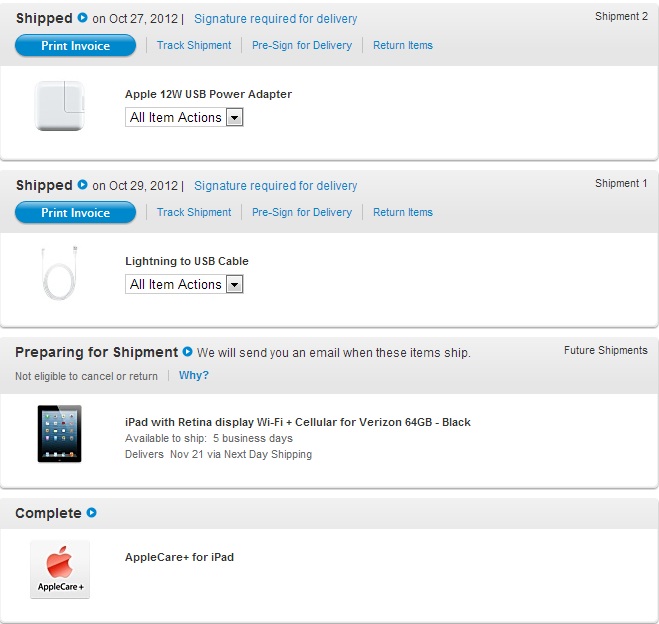Open Signature required link for Oct 27 shipment
Screen dimensions: 659x624
(x=275, y=19)
